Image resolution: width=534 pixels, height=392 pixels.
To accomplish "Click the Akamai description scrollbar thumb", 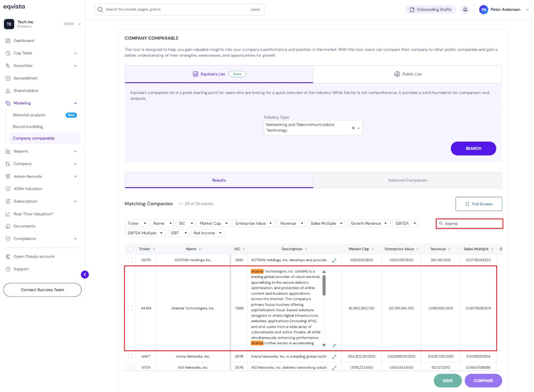I will (324, 285).
